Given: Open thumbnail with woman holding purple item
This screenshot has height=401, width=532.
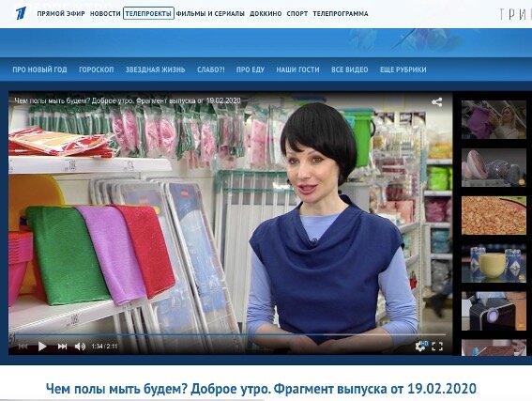Looking at the screenshot, I should pyautogui.click(x=494, y=119).
